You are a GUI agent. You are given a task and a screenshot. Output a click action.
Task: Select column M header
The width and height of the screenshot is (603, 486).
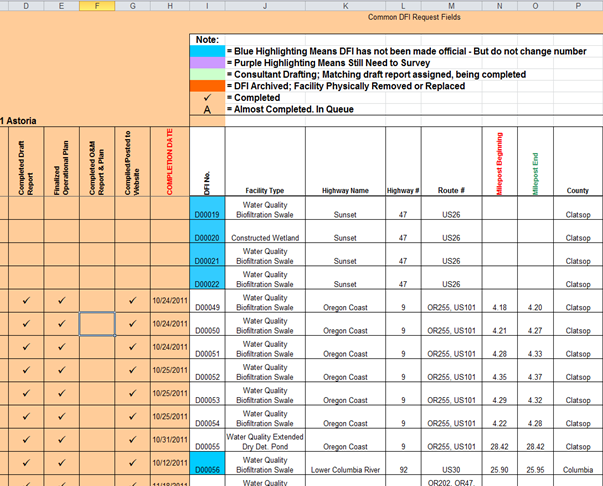pos(451,5)
